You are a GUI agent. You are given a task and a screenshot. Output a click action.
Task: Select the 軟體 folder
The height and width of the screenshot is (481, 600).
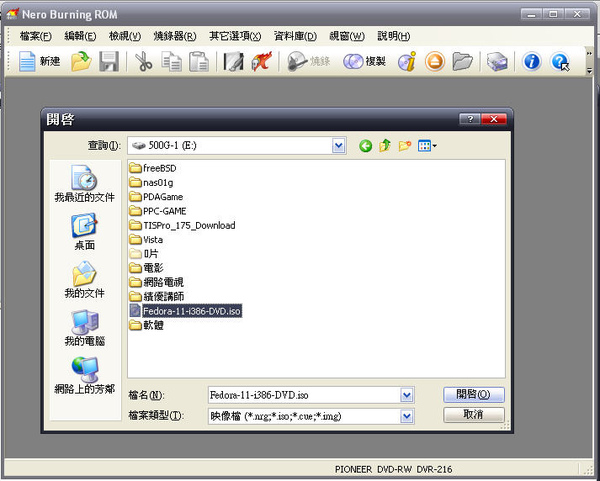147,325
